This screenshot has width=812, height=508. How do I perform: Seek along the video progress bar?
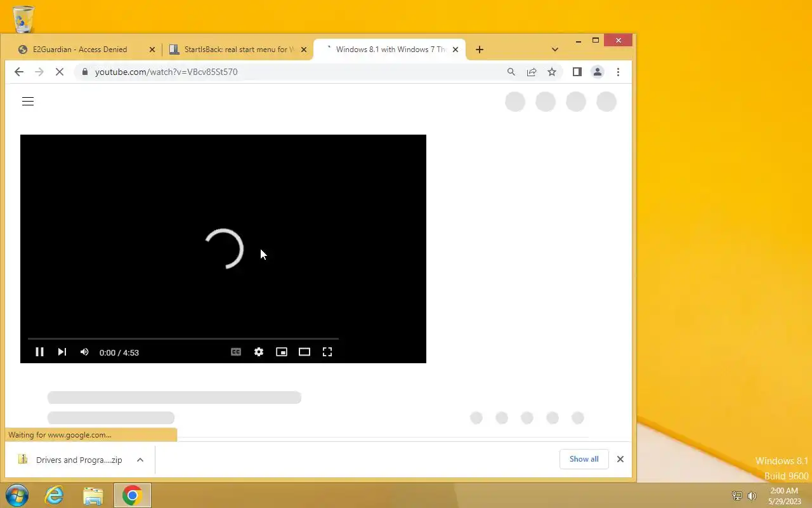click(x=183, y=339)
